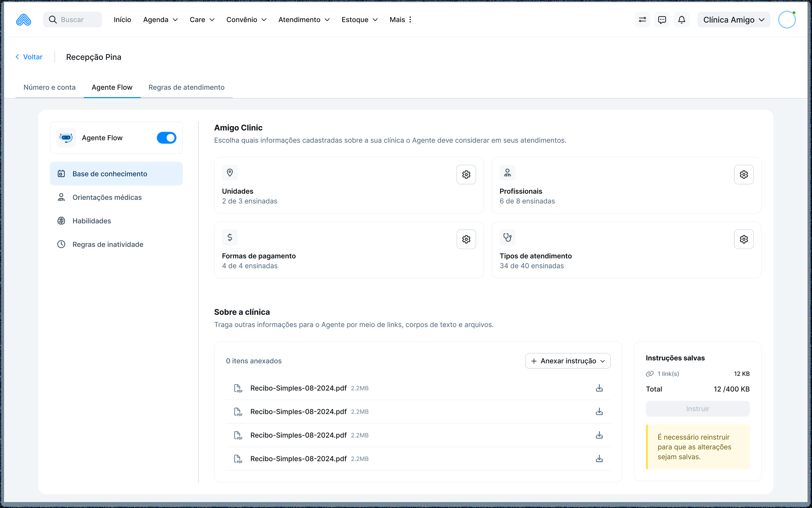Click the Unidades card title
The width and height of the screenshot is (812, 508).
click(238, 191)
